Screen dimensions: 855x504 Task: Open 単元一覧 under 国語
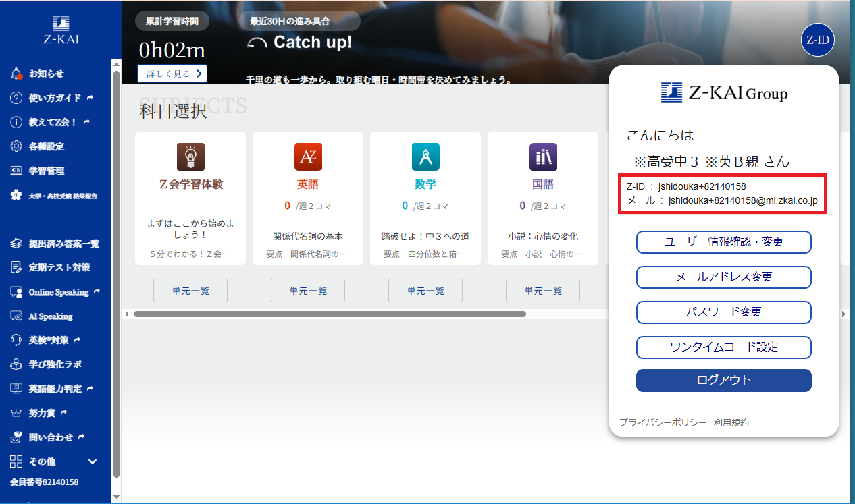(x=543, y=290)
